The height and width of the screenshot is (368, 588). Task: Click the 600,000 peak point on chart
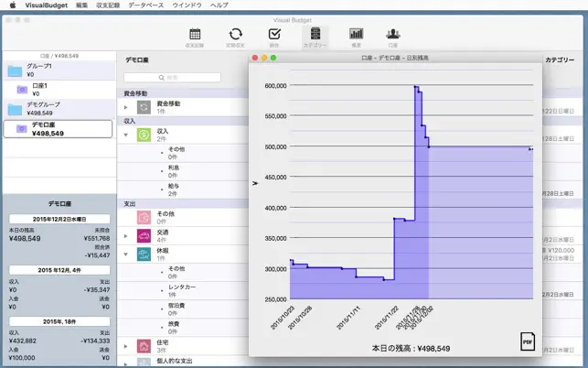[x=415, y=87]
